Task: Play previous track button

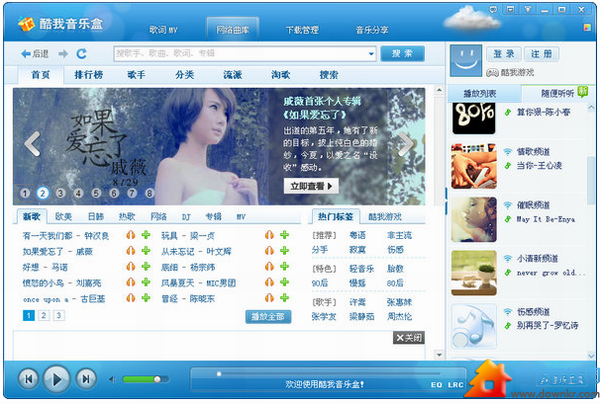Action: (28, 379)
